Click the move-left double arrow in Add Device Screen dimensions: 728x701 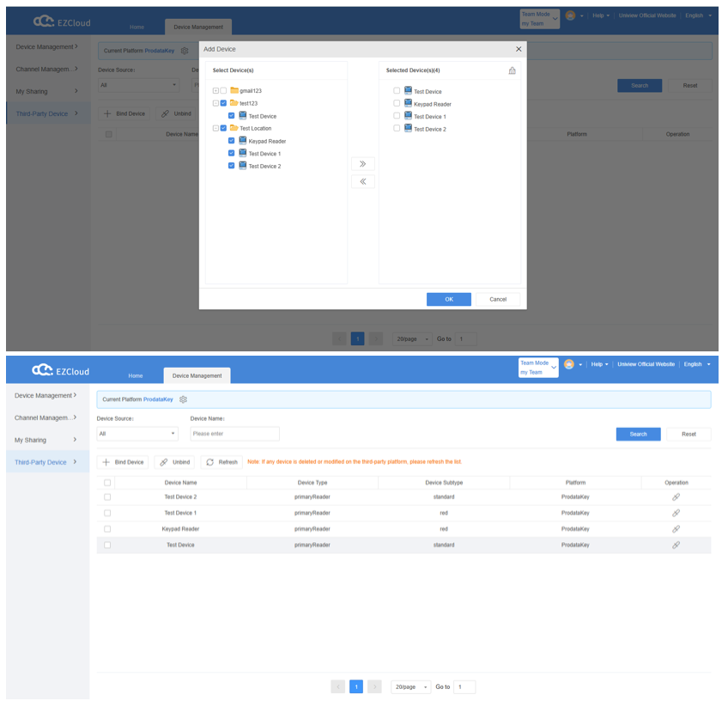[362, 181]
